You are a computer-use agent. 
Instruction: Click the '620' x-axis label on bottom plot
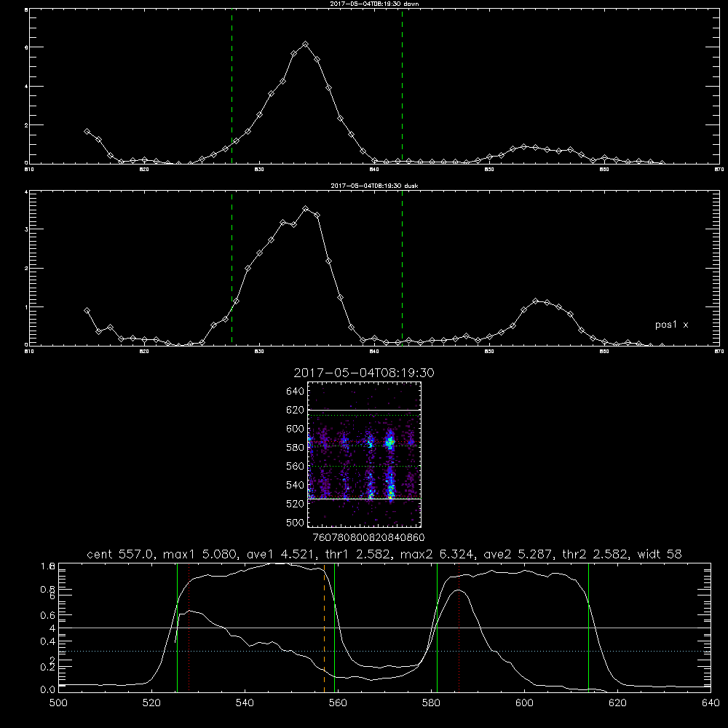(x=617, y=703)
